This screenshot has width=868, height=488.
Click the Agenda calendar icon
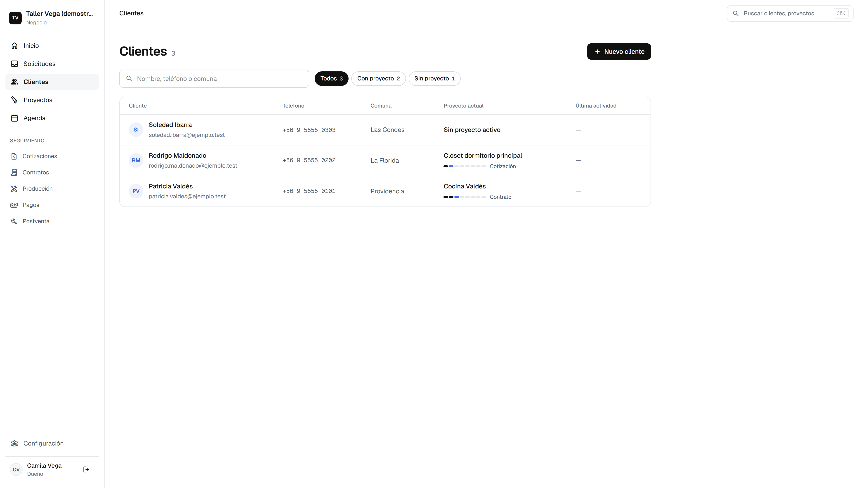(14, 118)
